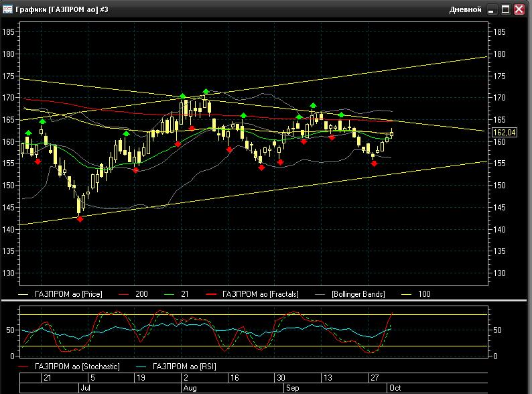Maximize the Газпром chart window
The height and width of the screenshot is (394, 532).
point(505,9)
